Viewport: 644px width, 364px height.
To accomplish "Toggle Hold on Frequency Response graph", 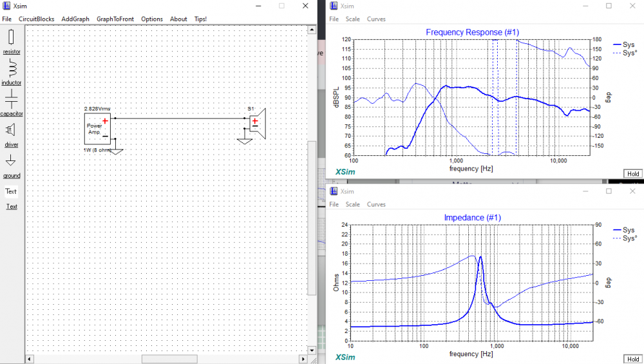I will (x=632, y=174).
